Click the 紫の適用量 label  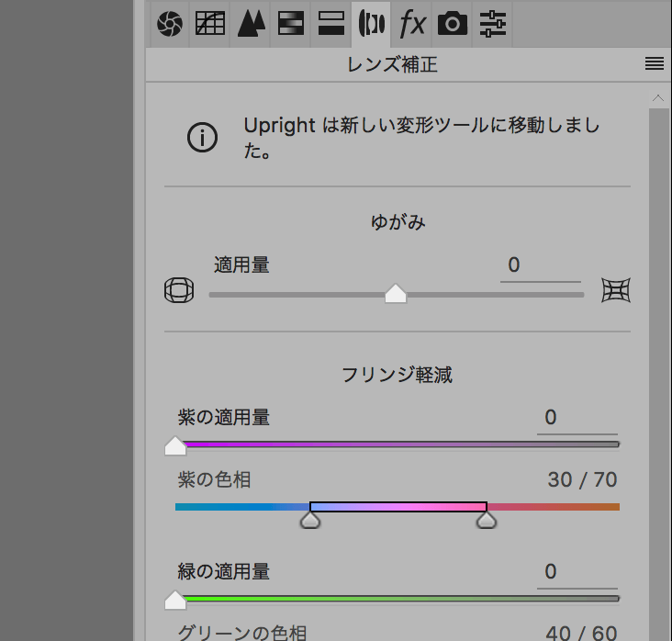(224, 417)
